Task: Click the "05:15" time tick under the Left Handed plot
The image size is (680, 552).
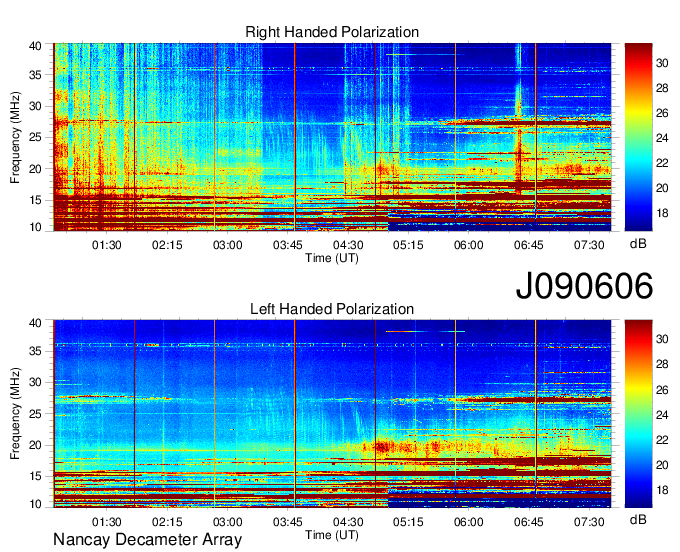Action: (x=408, y=522)
